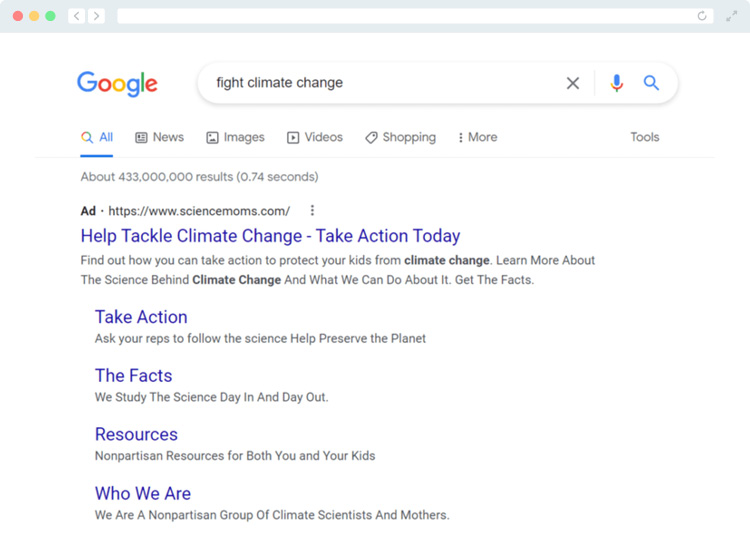This screenshot has height=555, width=750.
Task: Click browser back arrow
Action: coord(77,16)
